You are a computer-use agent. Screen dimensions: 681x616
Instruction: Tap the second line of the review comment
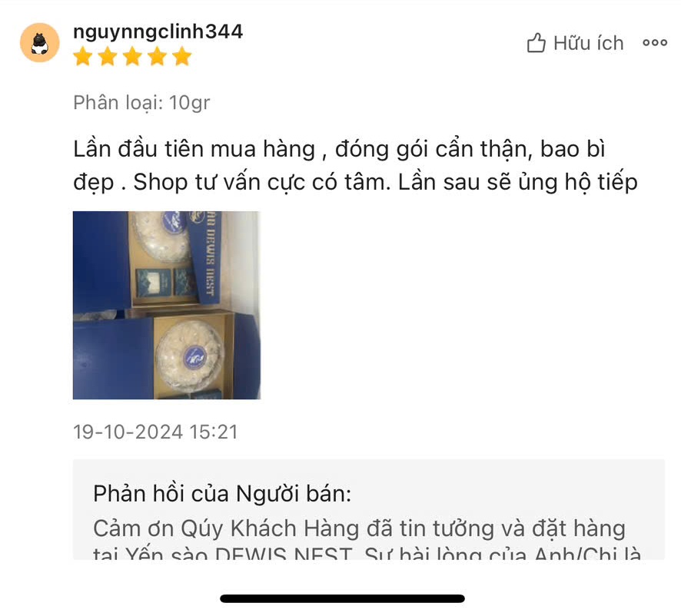pyautogui.click(x=355, y=182)
